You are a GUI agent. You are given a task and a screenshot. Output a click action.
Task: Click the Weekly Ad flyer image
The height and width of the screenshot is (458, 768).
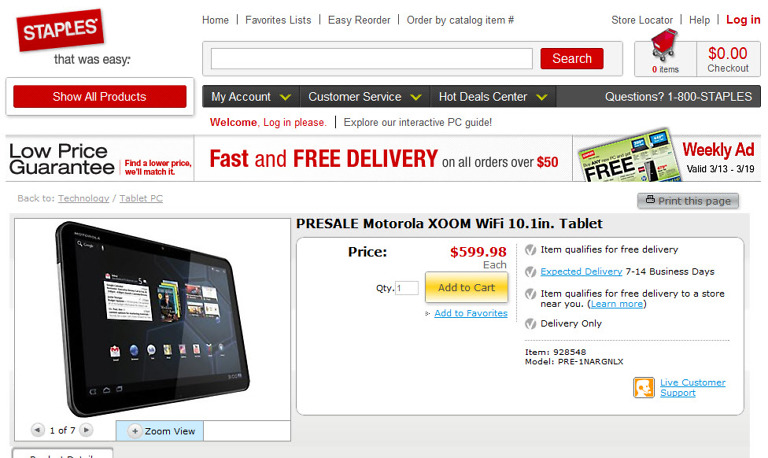coord(626,157)
